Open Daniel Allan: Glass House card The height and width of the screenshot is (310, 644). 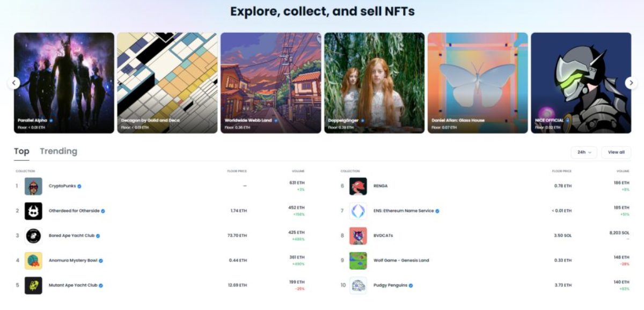[478, 83]
